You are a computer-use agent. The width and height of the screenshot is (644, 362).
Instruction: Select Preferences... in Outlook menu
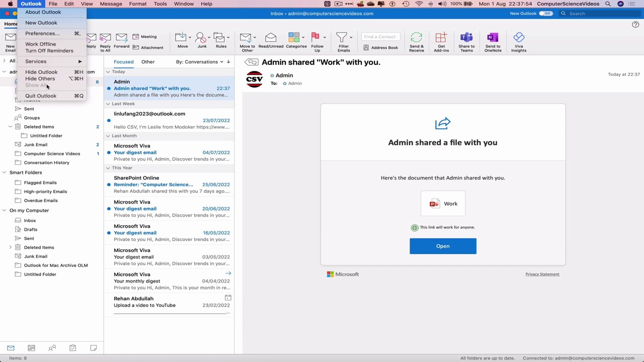(52, 33)
